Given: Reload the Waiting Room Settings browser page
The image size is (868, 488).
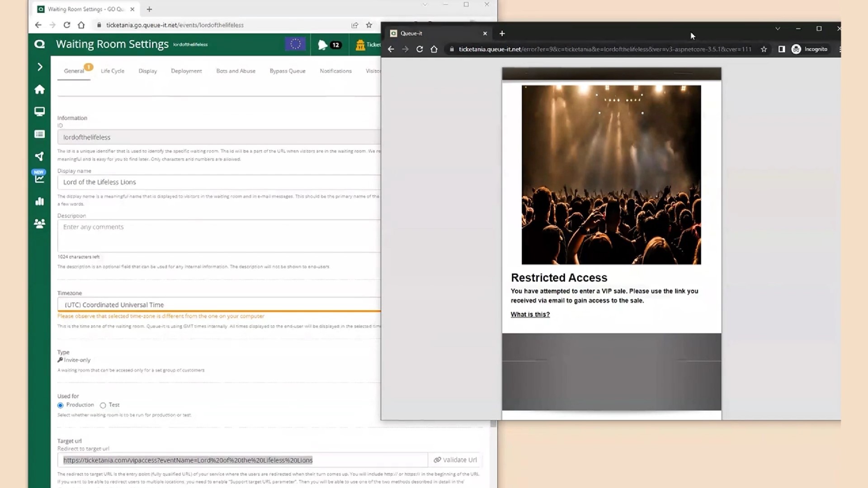Looking at the screenshot, I should [67, 25].
